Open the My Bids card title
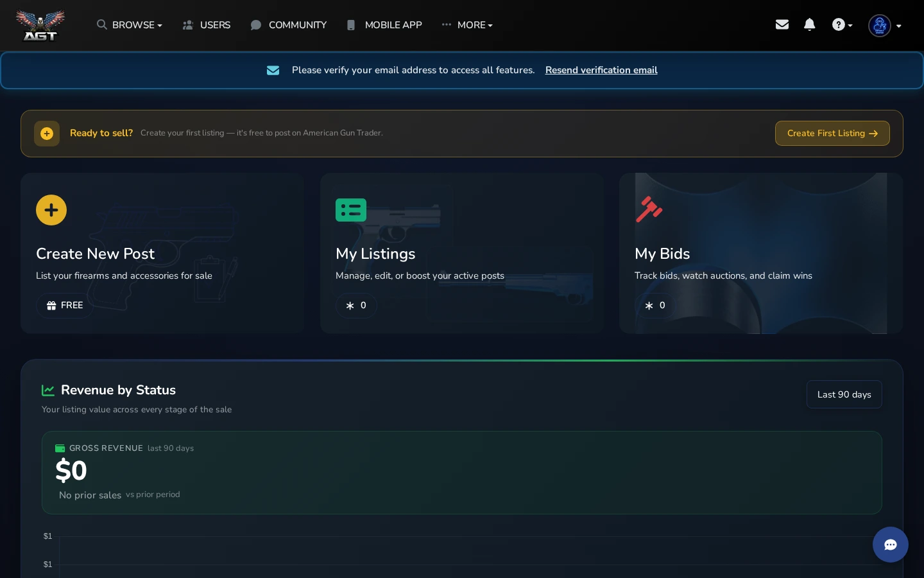The image size is (924, 578). point(662,254)
